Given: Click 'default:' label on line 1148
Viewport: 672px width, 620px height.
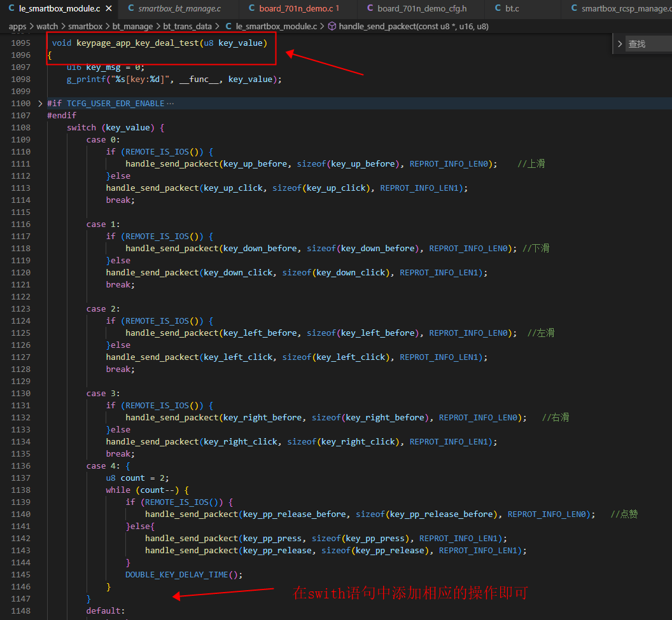Looking at the screenshot, I should point(106,611).
